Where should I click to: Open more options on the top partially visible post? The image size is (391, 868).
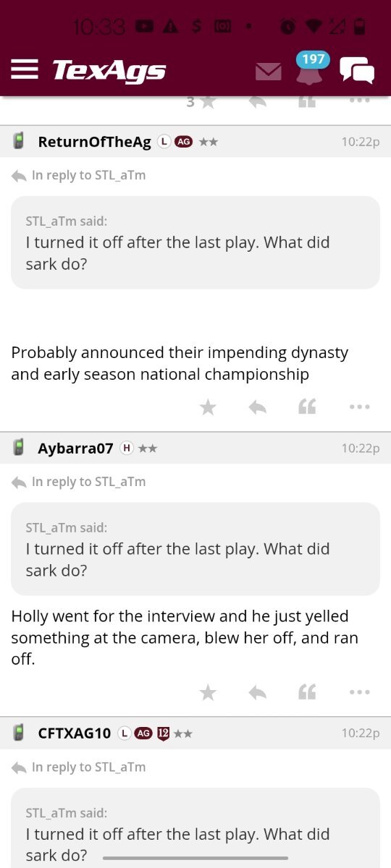359,101
